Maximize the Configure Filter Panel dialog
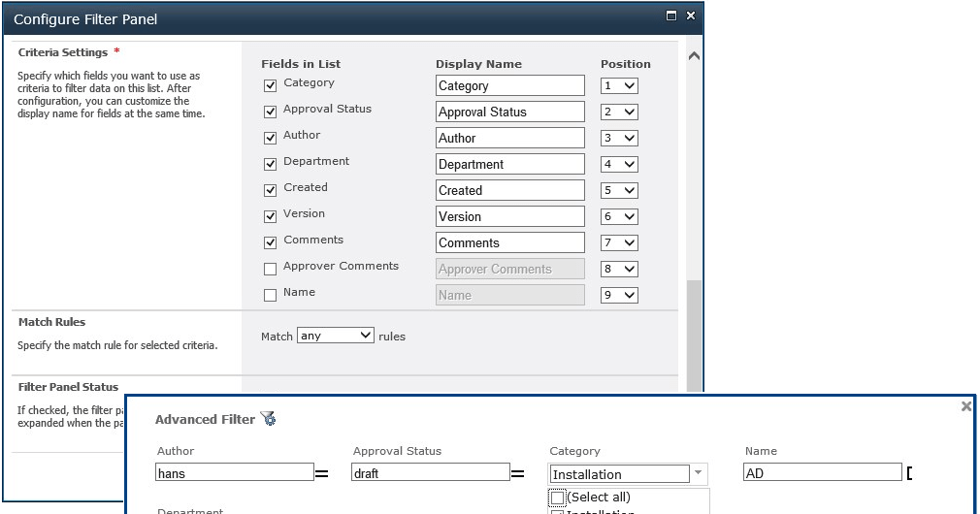 coord(671,16)
